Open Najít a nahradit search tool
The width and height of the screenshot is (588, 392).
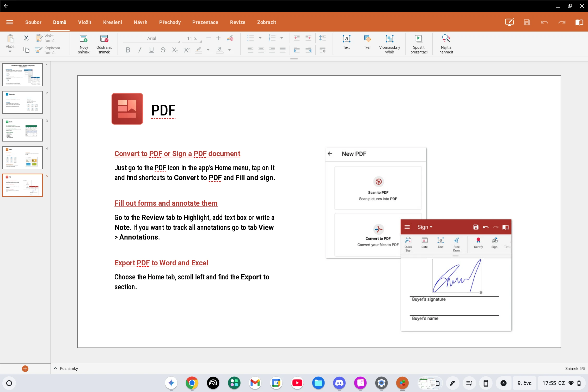446,44
